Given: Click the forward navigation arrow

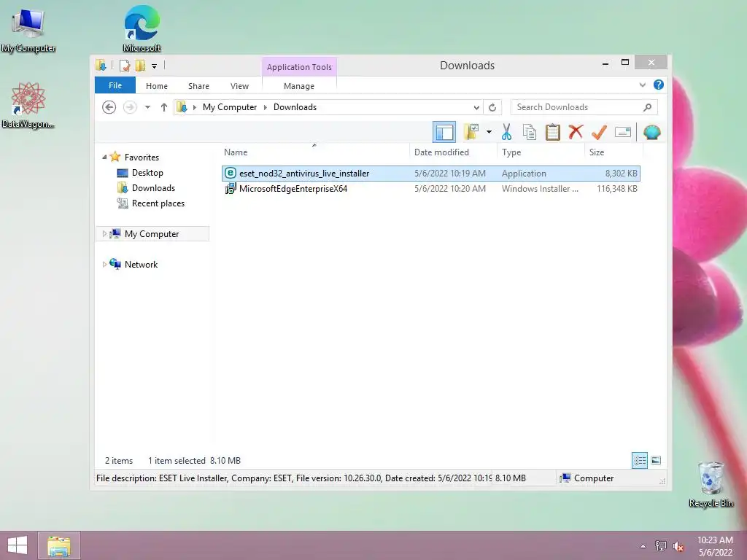Looking at the screenshot, I should click(x=130, y=107).
